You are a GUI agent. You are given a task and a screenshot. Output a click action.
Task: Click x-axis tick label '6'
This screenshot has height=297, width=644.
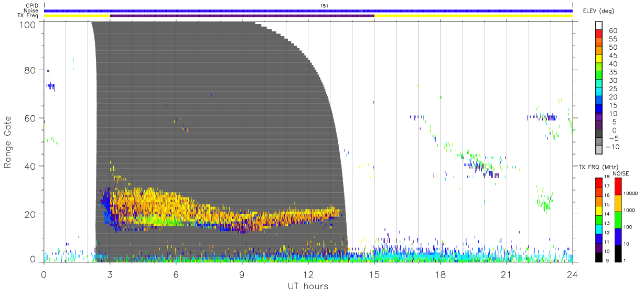click(176, 274)
